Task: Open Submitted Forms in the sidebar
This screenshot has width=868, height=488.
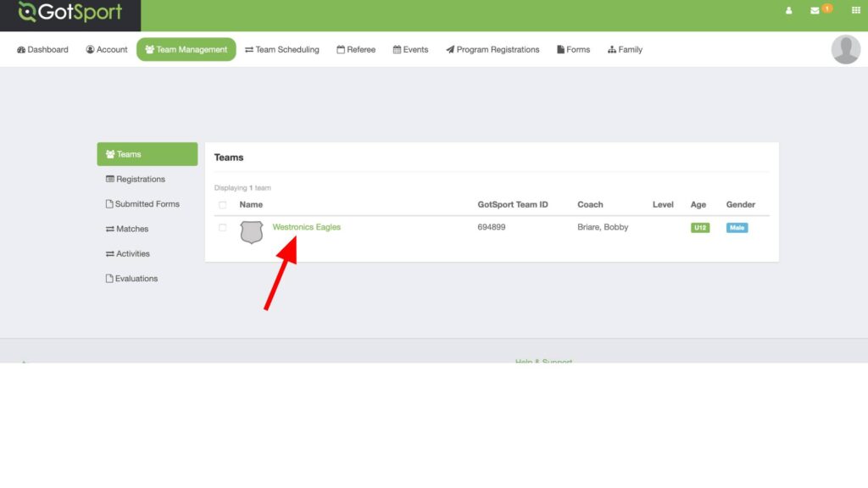Action: click(x=147, y=204)
